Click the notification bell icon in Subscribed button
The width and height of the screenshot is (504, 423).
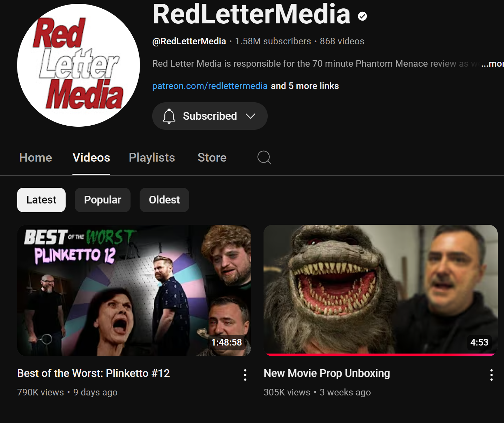click(x=169, y=116)
